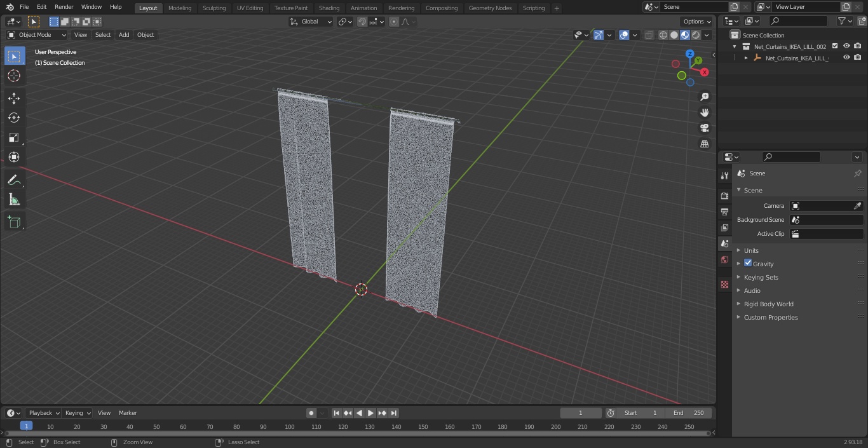Switch to the Geometry Nodes workspace tab
This screenshot has height=448, width=868.
[x=490, y=8]
